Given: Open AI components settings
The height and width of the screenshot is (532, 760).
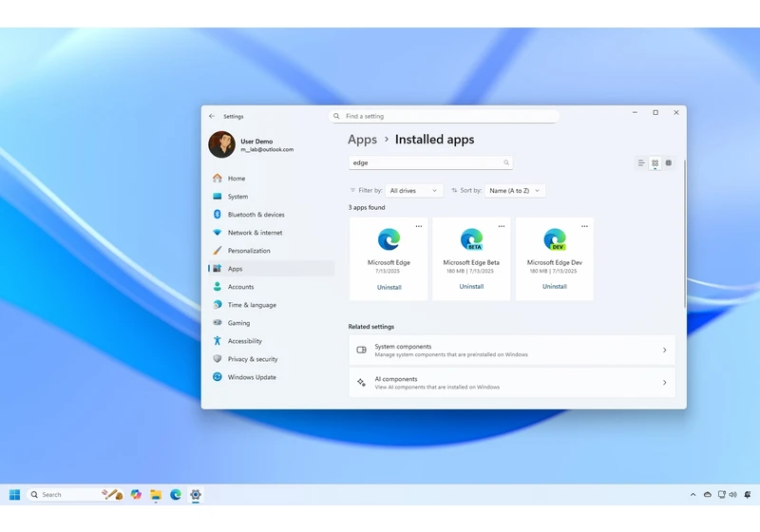Looking at the screenshot, I should tap(512, 382).
